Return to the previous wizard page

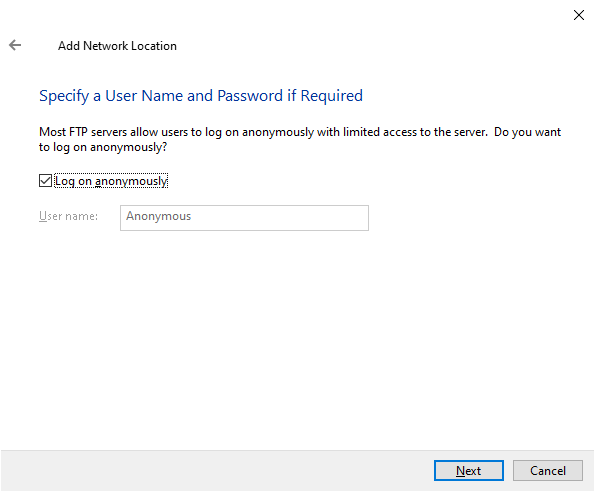tap(15, 45)
